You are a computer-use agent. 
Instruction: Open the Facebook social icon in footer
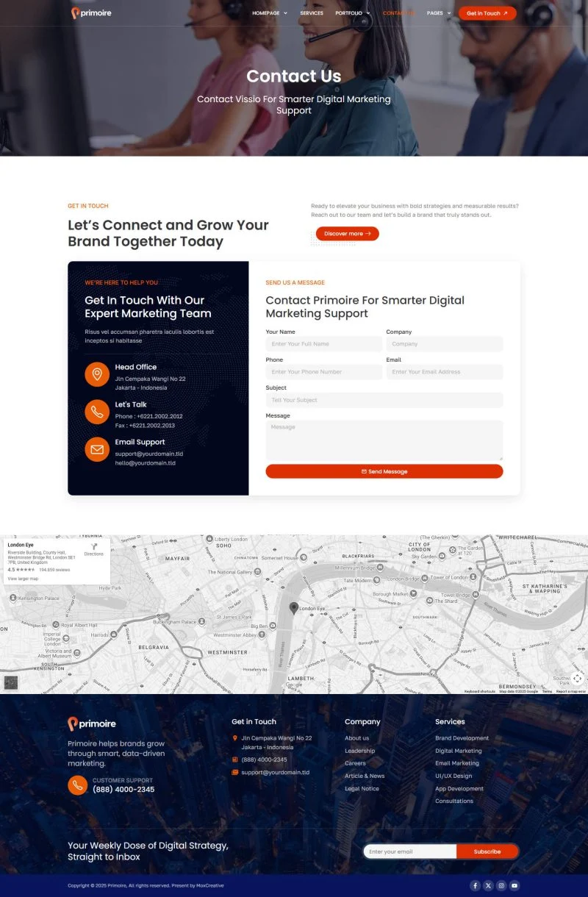click(475, 885)
